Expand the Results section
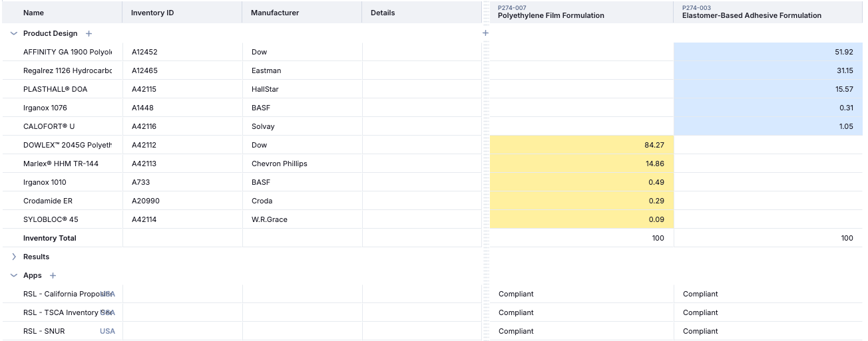Viewport: 868px width, 341px height. tap(14, 257)
